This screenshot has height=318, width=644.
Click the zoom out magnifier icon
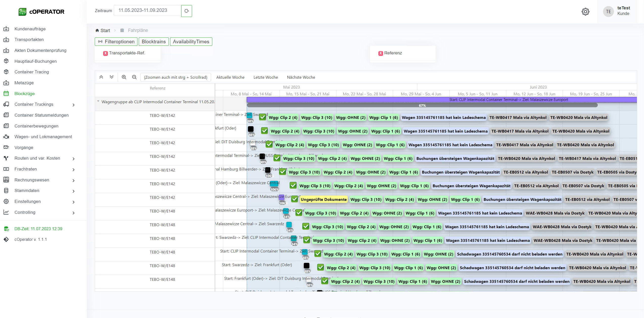(x=134, y=77)
